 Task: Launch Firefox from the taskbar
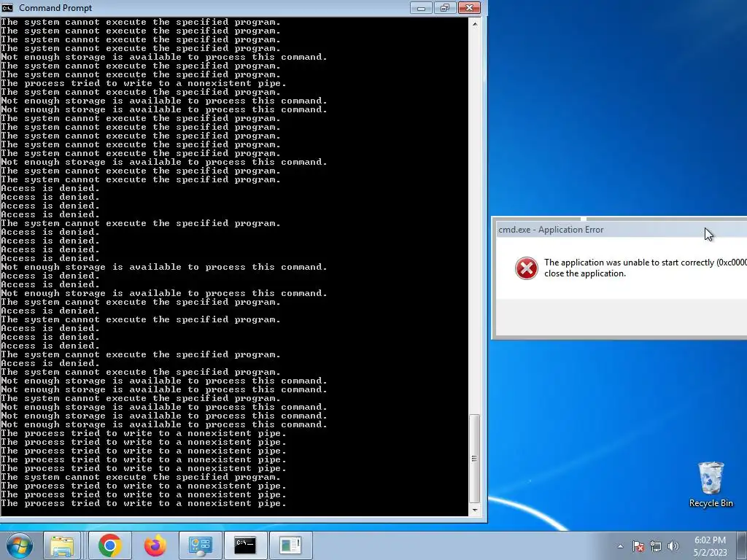pyautogui.click(x=155, y=545)
